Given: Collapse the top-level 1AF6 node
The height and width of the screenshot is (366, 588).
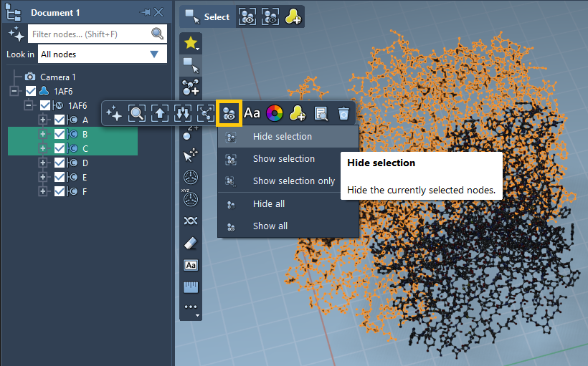Looking at the screenshot, I should (14, 91).
